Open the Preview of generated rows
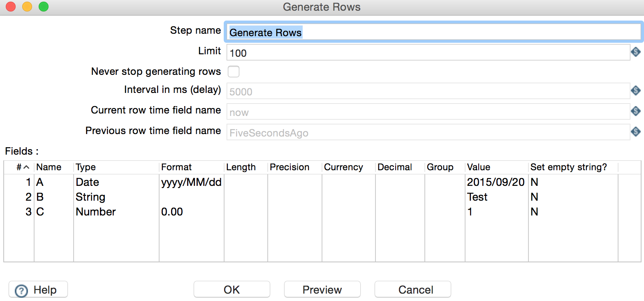The height and width of the screenshot is (301, 644). [x=322, y=289]
